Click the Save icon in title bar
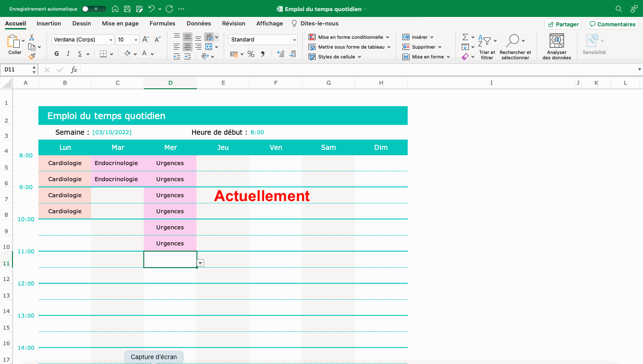The width and height of the screenshot is (643, 364). click(127, 9)
